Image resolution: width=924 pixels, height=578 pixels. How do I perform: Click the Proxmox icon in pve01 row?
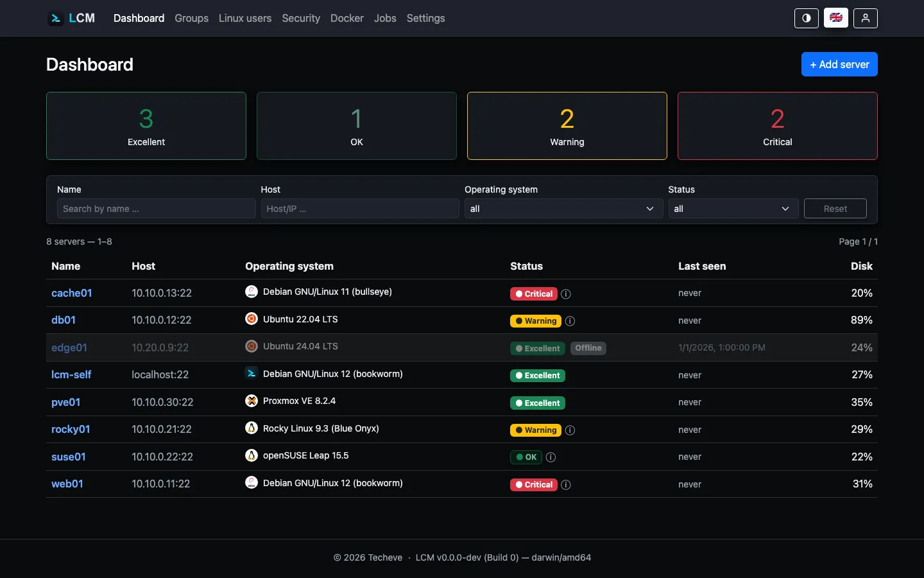pyautogui.click(x=252, y=401)
